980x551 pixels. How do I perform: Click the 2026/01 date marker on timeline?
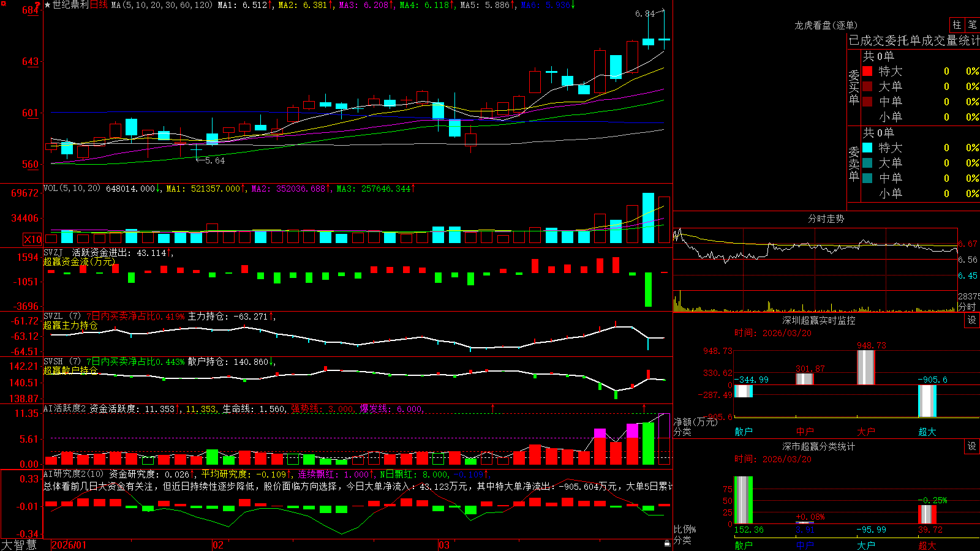(69, 545)
